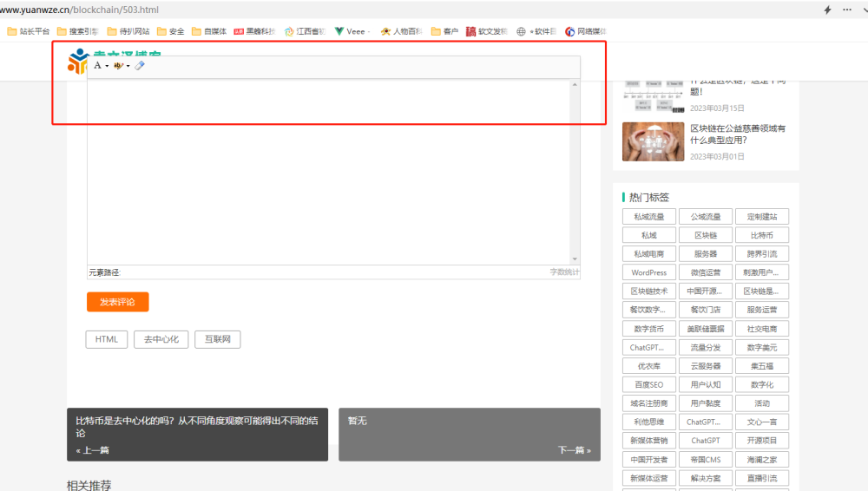Screen dimensions: 868x491
Task: Open the 站长平台 bookmark folder
Action: click(29, 31)
